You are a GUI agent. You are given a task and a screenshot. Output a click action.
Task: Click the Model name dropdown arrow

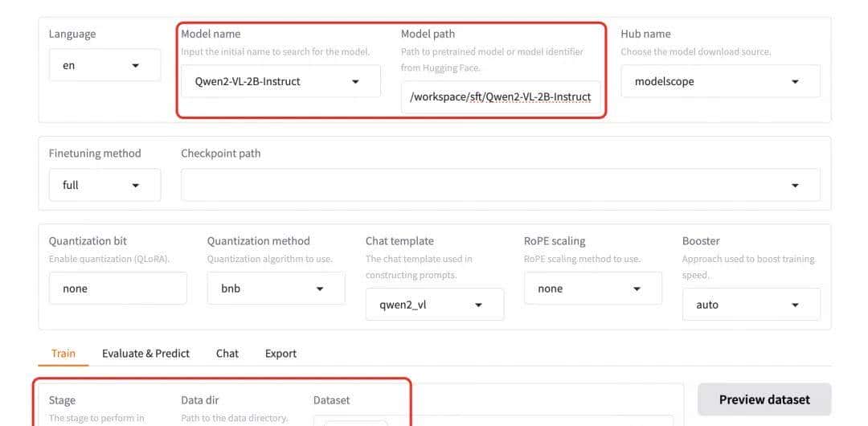(355, 81)
